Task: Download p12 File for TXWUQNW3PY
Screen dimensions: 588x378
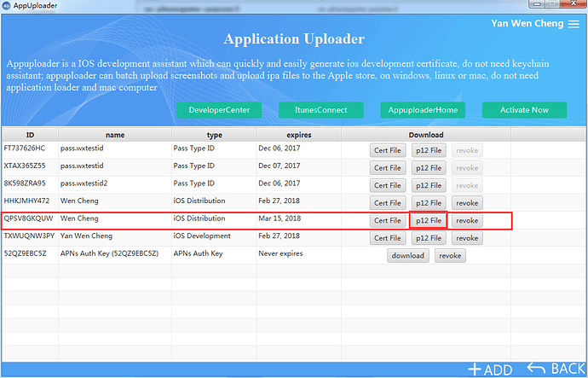Action: (429, 238)
